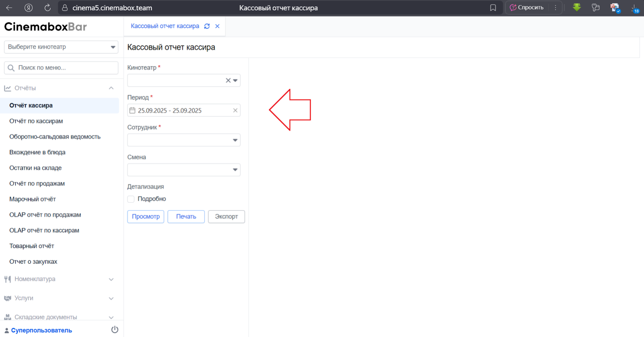644x337 pixels.
Task: Click the search magnifier icon in menu search
Action: pyautogui.click(x=11, y=68)
